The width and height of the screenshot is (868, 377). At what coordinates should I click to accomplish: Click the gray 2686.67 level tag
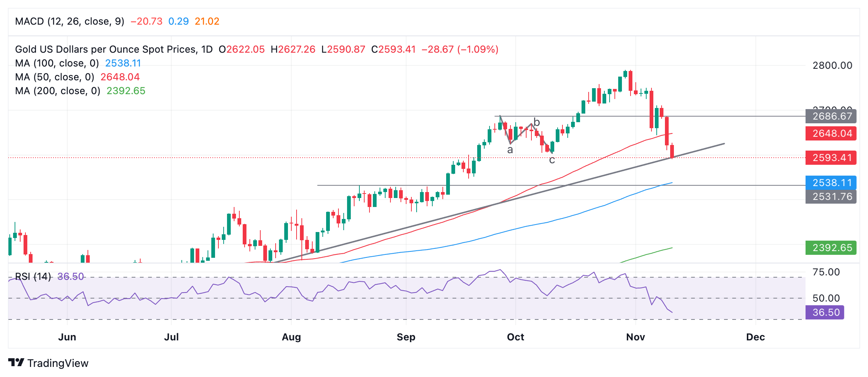831,116
